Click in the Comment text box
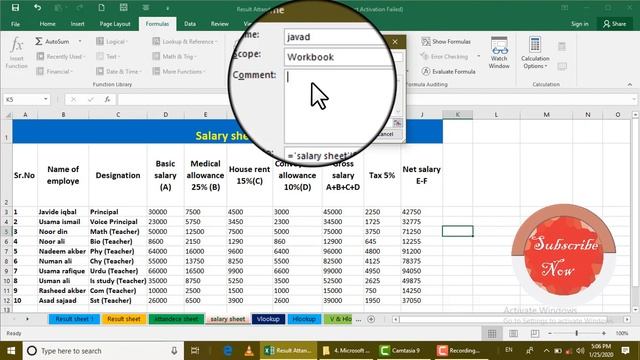This screenshot has height=360, width=640. (339, 106)
